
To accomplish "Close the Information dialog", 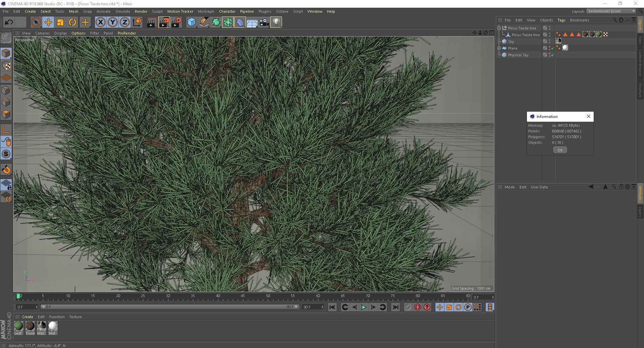I will 588,116.
